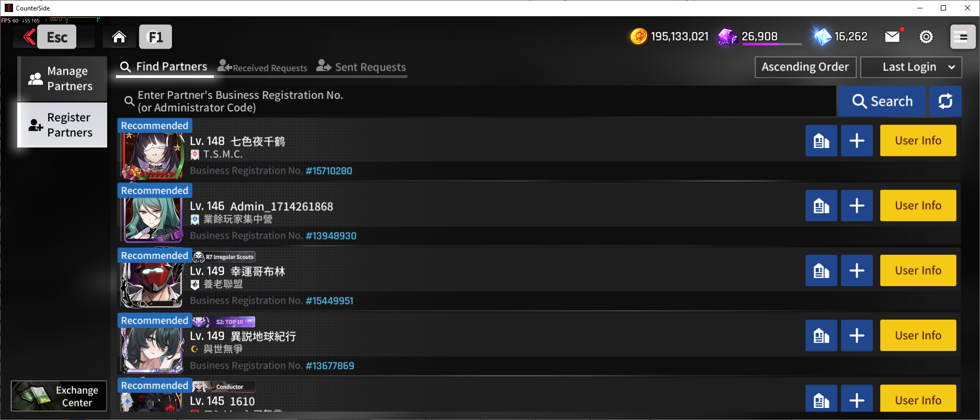Visit company of 幸運哥布林
Image resolution: width=980 pixels, height=420 pixels.
(x=821, y=270)
